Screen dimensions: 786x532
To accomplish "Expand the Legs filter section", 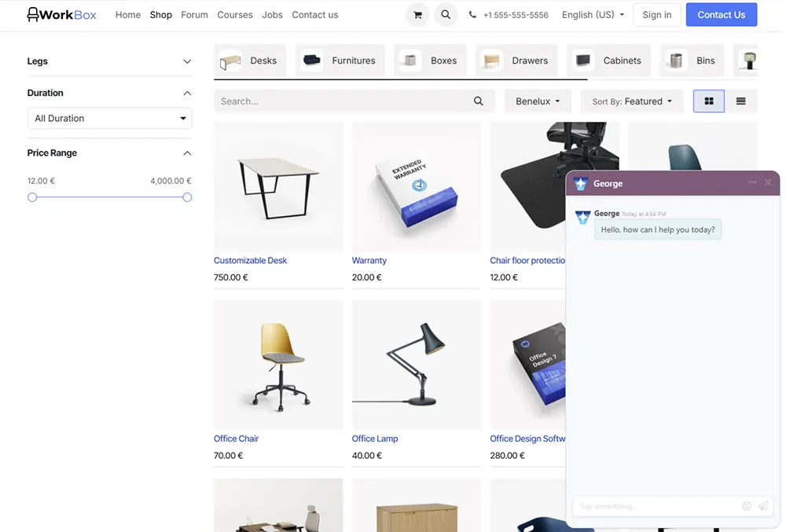I will tap(187, 61).
